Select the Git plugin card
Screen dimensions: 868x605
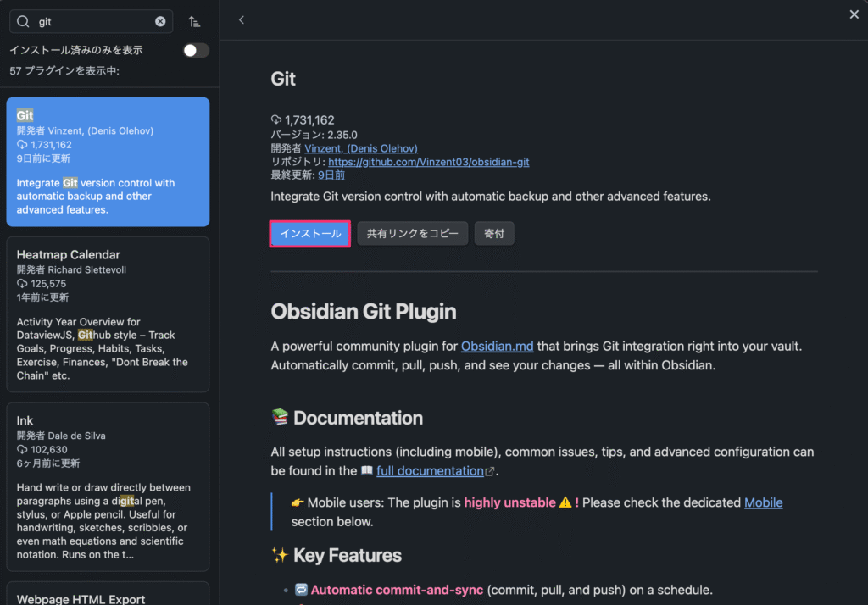108,162
